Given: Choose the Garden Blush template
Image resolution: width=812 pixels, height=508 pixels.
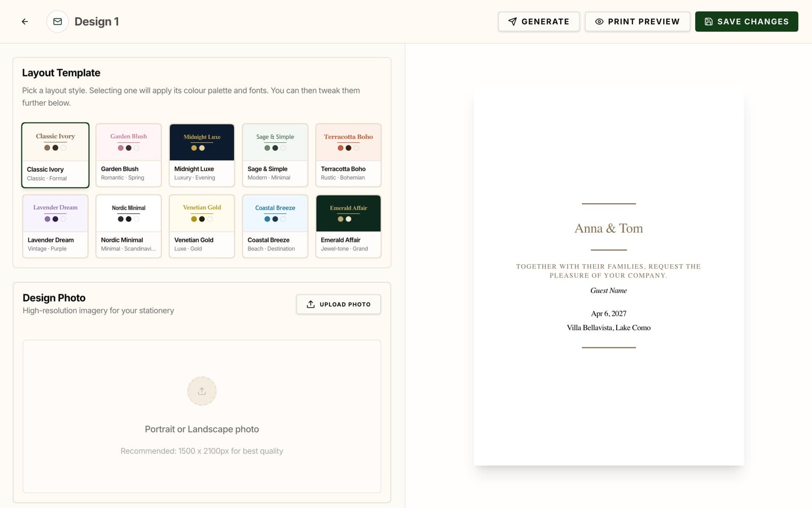Looking at the screenshot, I should pyautogui.click(x=128, y=155).
